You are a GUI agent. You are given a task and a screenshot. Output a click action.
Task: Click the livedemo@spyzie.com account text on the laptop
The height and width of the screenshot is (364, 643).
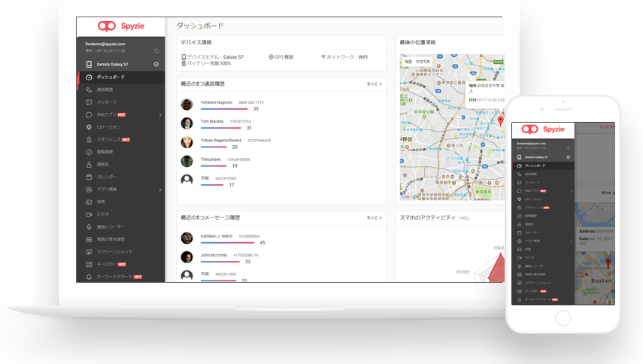point(105,44)
